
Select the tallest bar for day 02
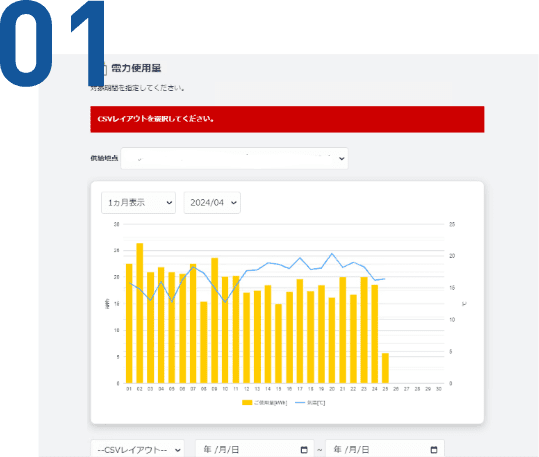[140, 313]
